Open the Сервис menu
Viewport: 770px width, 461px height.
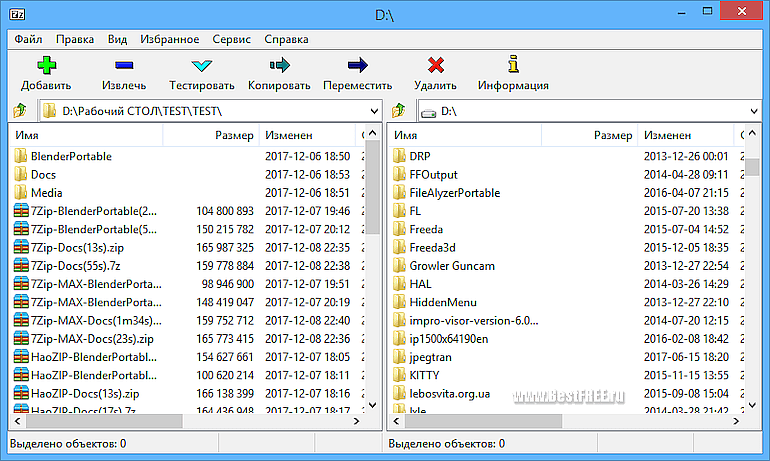click(231, 39)
